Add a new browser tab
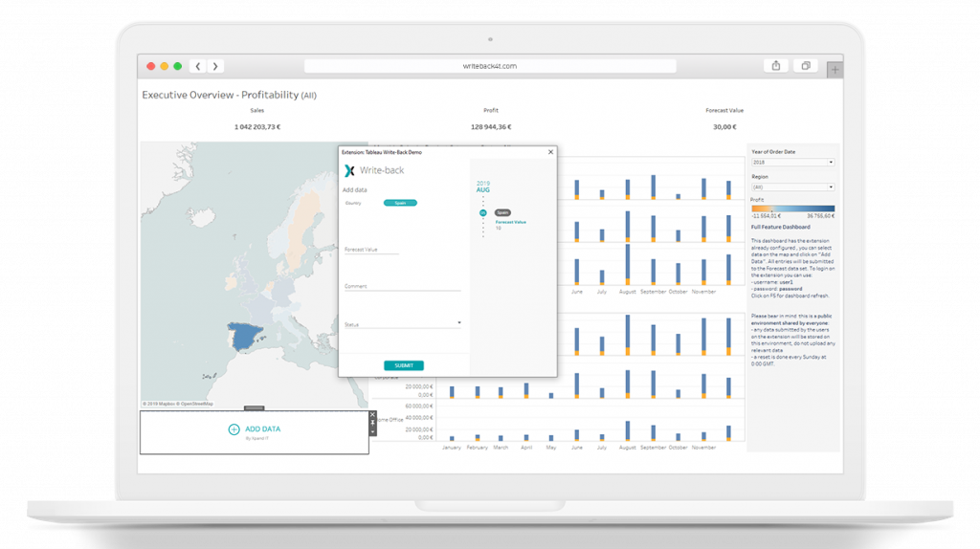 click(x=835, y=69)
